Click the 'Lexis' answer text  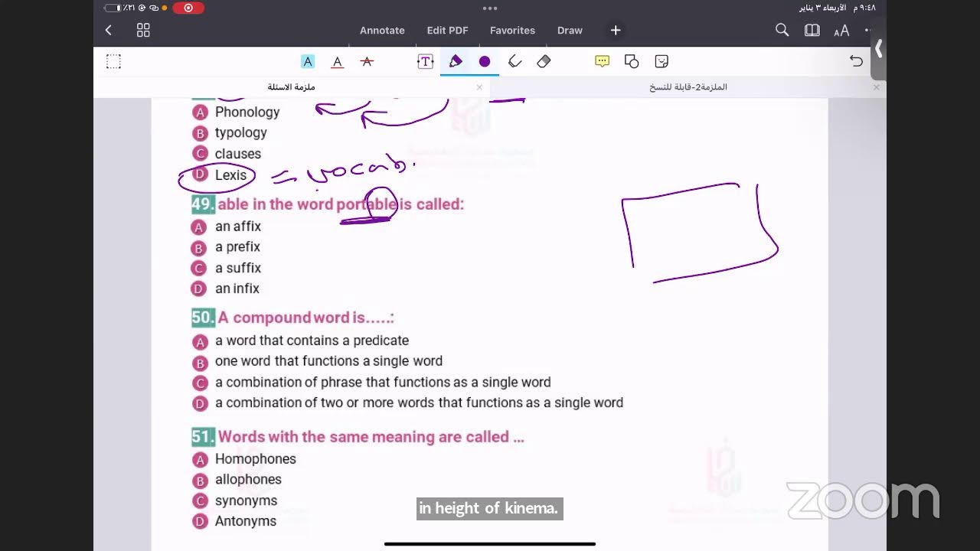(230, 175)
